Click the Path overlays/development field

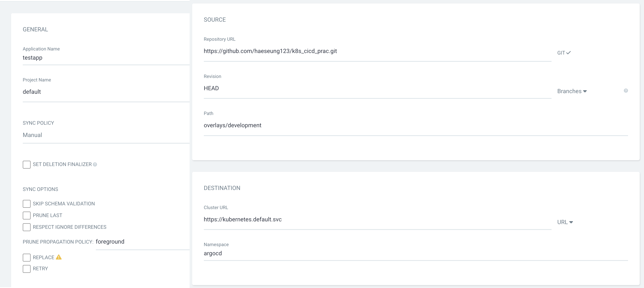(415, 125)
